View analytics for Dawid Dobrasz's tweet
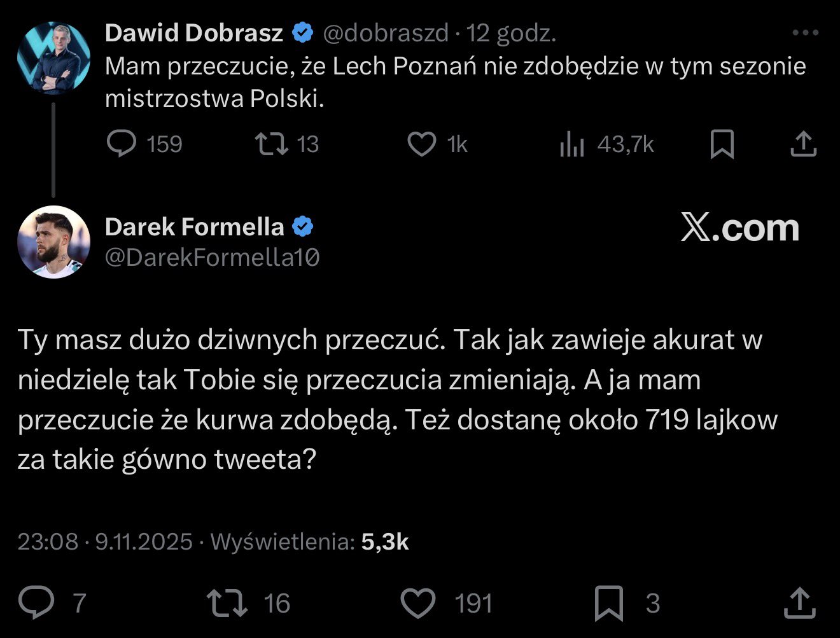Viewport: 840px width, 638px height. 571,145
